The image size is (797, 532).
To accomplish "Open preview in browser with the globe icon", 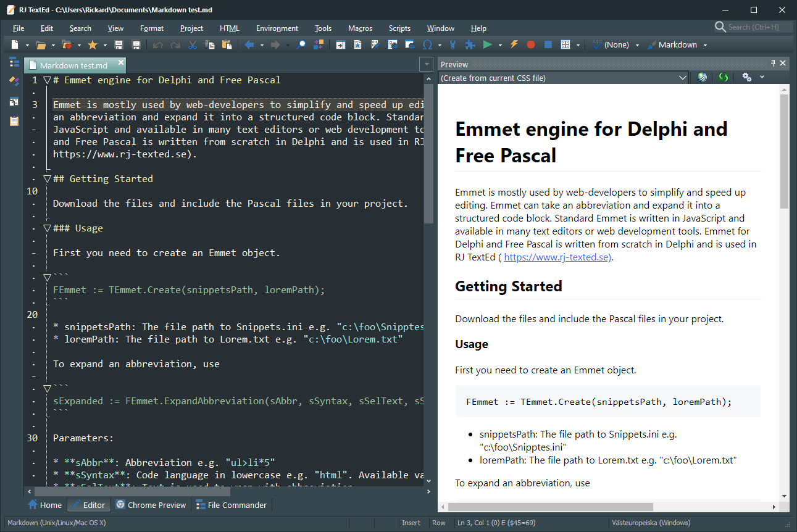I will [702, 78].
